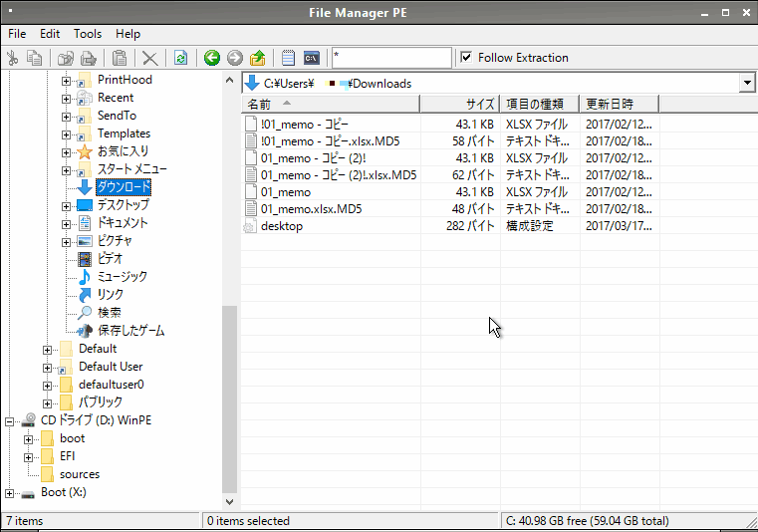Expand the PrintHood tree node
This screenshot has height=532, width=758.
point(66,82)
